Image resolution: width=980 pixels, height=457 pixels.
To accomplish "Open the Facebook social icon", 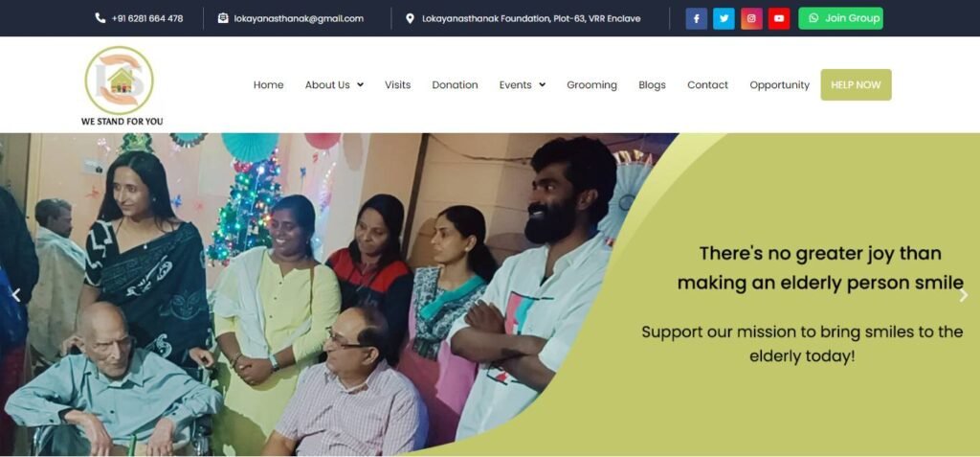I will pos(697,18).
